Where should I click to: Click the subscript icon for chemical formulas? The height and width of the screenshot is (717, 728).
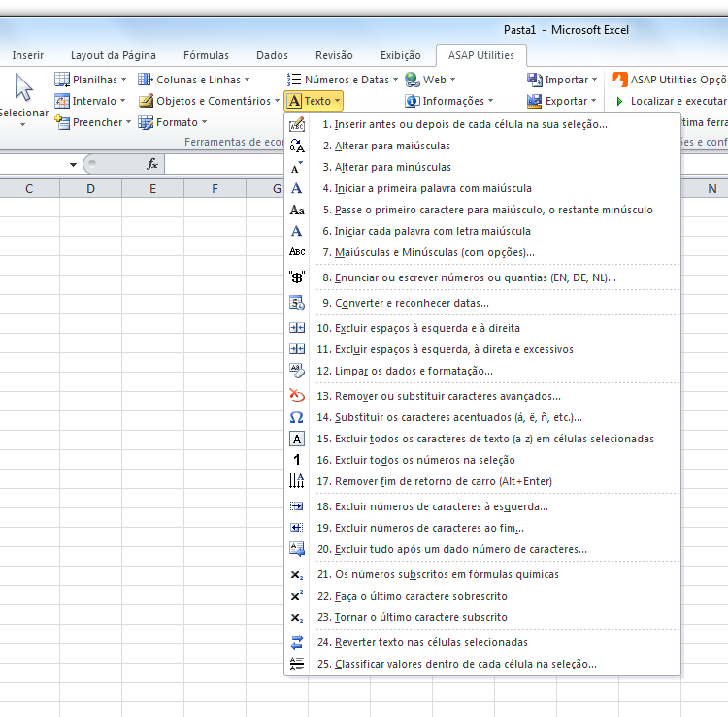tap(297, 575)
